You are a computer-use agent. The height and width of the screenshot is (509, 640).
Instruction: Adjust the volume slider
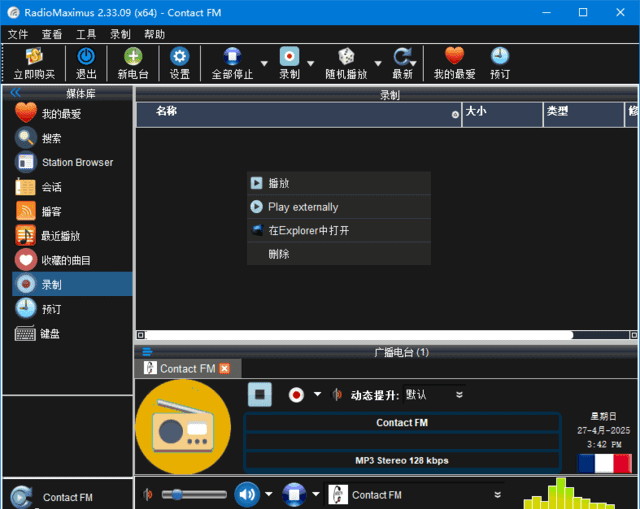194,495
